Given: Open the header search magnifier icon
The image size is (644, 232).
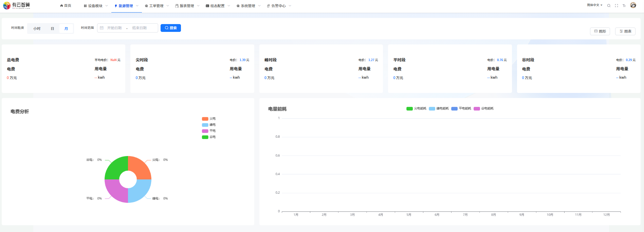Looking at the screenshot, I should (609, 6).
